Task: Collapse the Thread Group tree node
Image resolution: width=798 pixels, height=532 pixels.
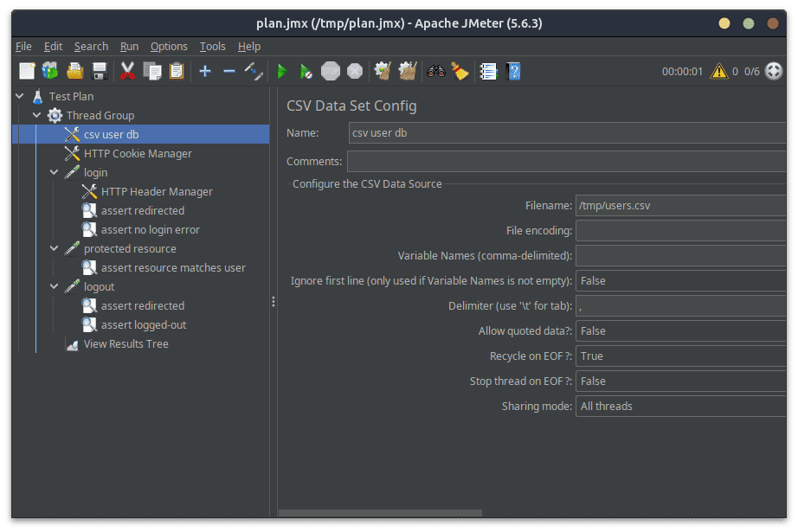Action: coord(37,115)
